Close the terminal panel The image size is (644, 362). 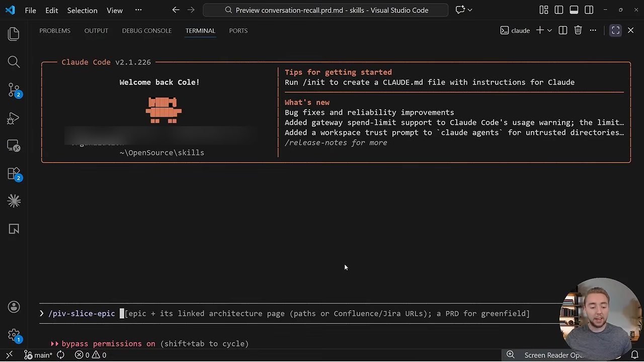pyautogui.click(x=631, y=31)
